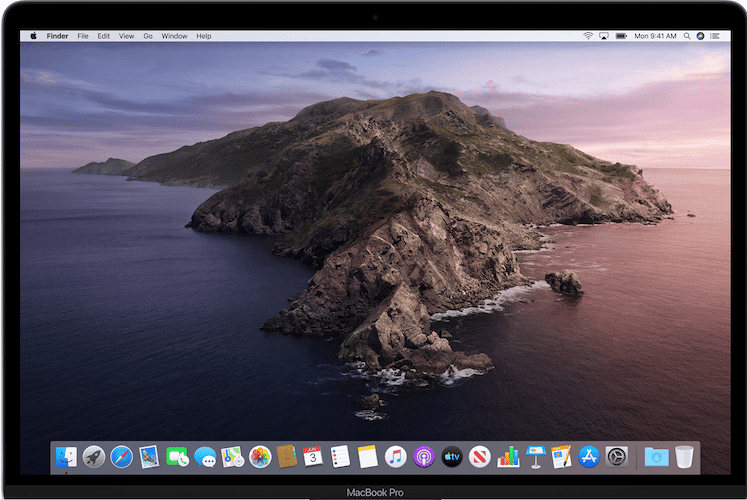The height and width of the screenshot is (500, 747).
Task: Launch Safari from the dock
Action: point(122,457)
